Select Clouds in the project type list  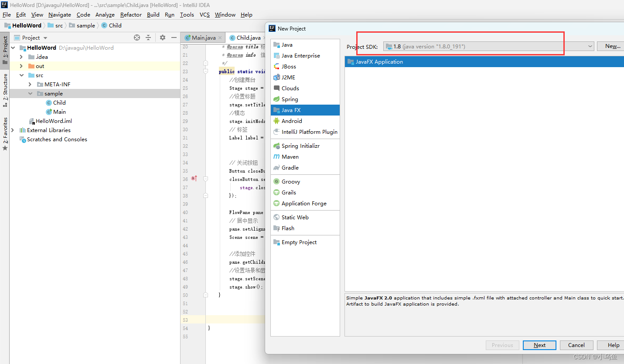point(305,88)
